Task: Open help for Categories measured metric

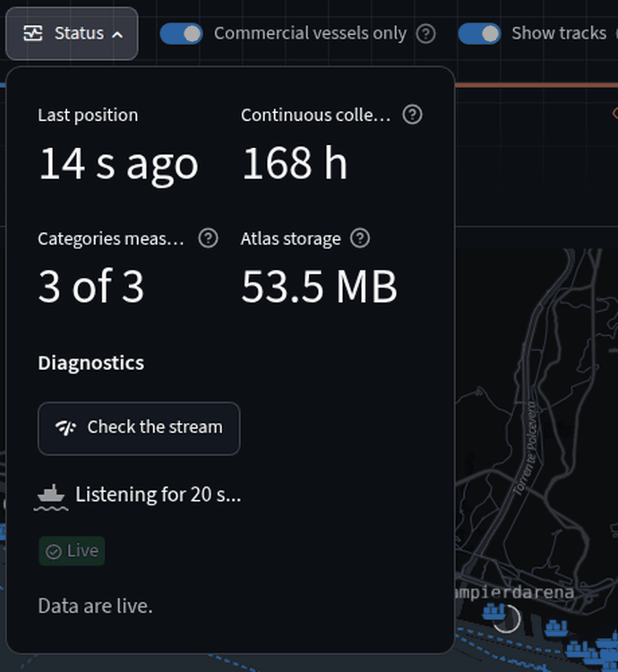Action: point(208,238)
